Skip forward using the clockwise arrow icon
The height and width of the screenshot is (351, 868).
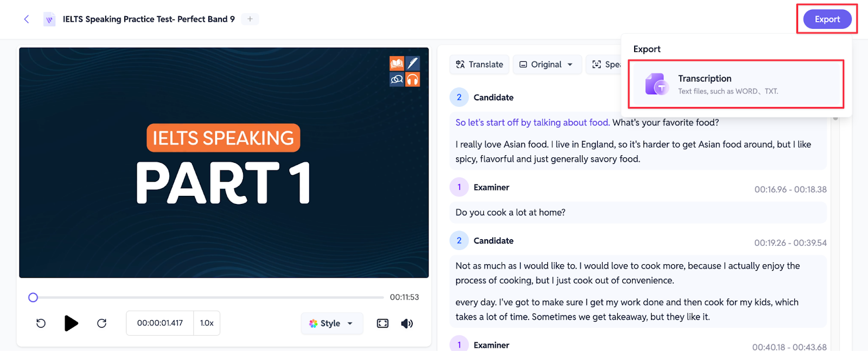[x=101, y=323]
